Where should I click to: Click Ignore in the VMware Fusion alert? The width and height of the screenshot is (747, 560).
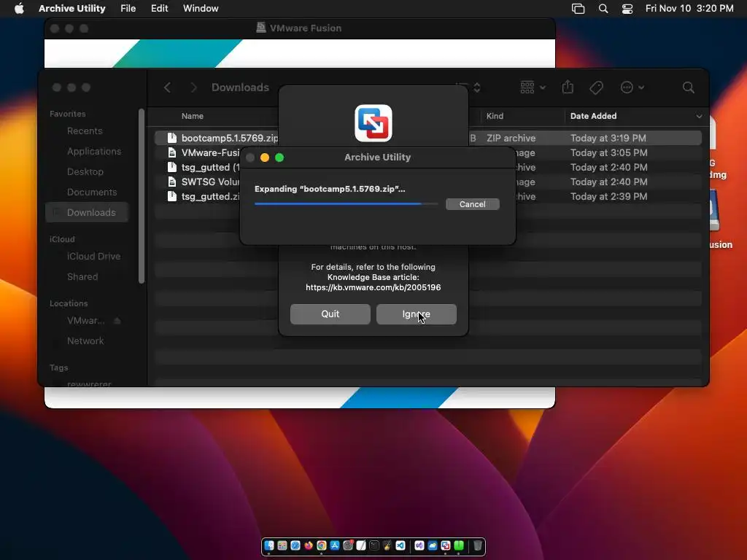[416, 314]
